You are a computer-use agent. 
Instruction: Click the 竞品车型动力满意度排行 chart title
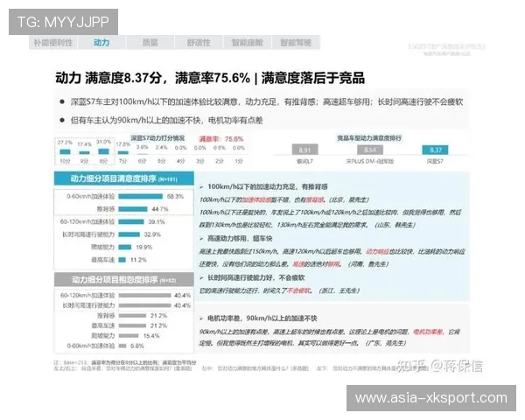tap(369, 138)
